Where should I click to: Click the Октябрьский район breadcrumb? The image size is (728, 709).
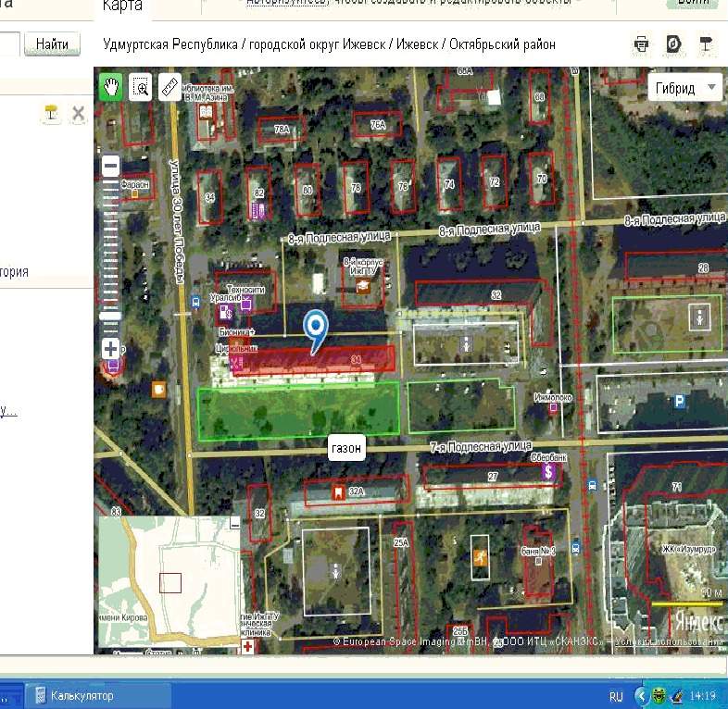502,44
